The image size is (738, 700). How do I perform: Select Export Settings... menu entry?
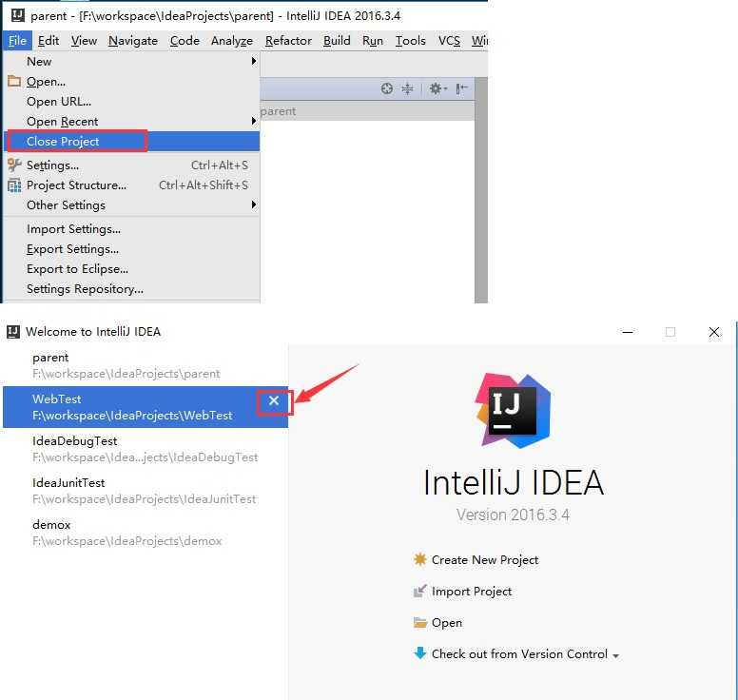[132, 249]
